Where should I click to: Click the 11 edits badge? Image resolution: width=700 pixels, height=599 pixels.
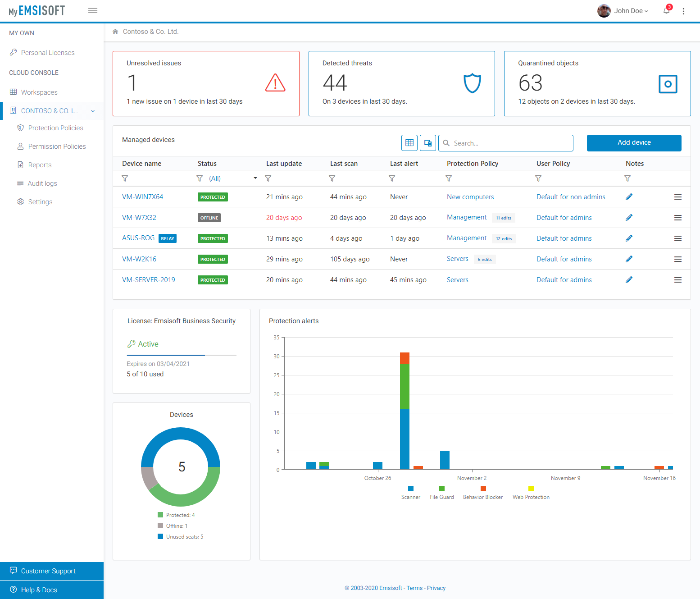click(504, 218)
